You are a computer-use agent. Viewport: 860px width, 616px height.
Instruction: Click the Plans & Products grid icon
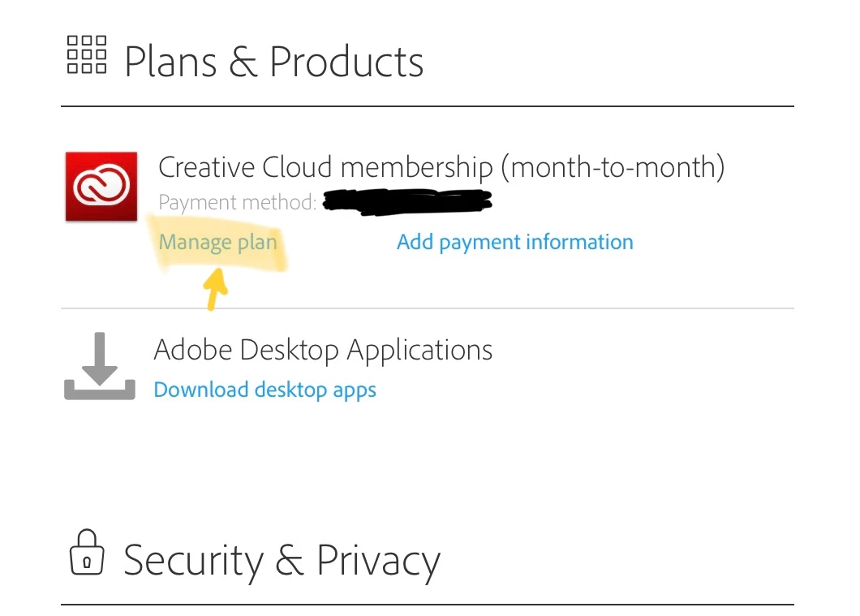87,55
